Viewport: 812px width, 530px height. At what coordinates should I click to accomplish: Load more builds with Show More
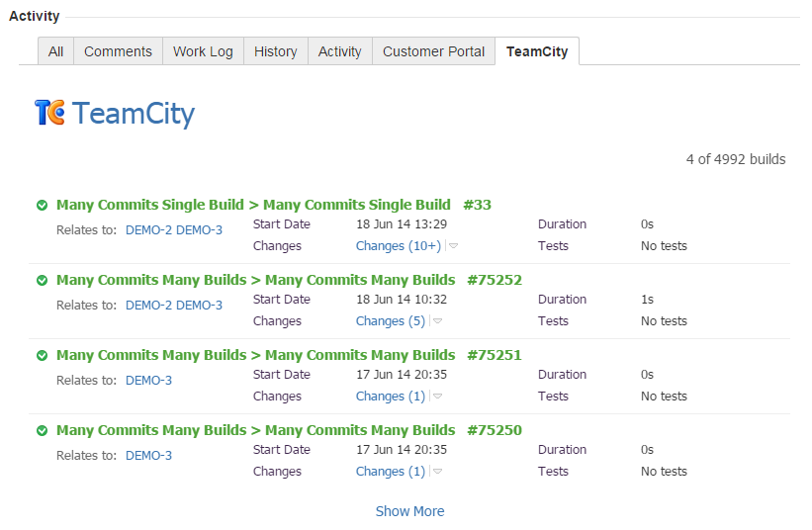[409, 511]
